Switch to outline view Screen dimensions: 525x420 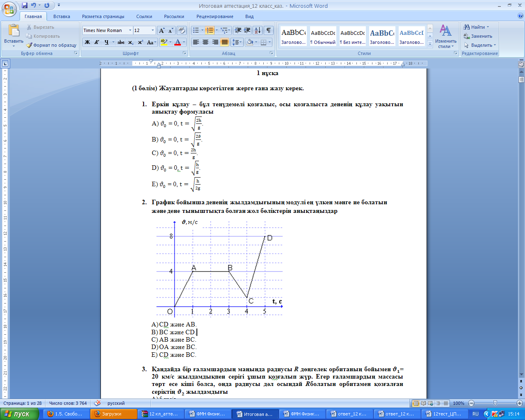[438, 403]
